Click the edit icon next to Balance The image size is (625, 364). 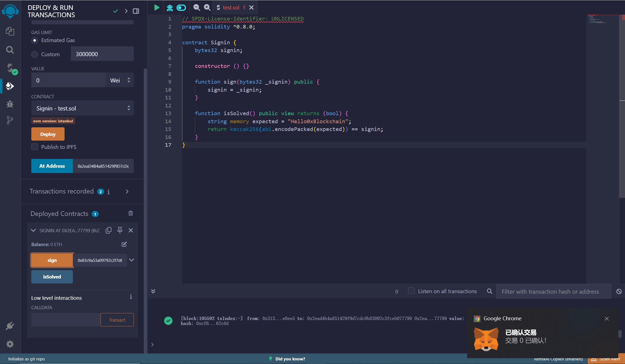[x=124, y=244]
